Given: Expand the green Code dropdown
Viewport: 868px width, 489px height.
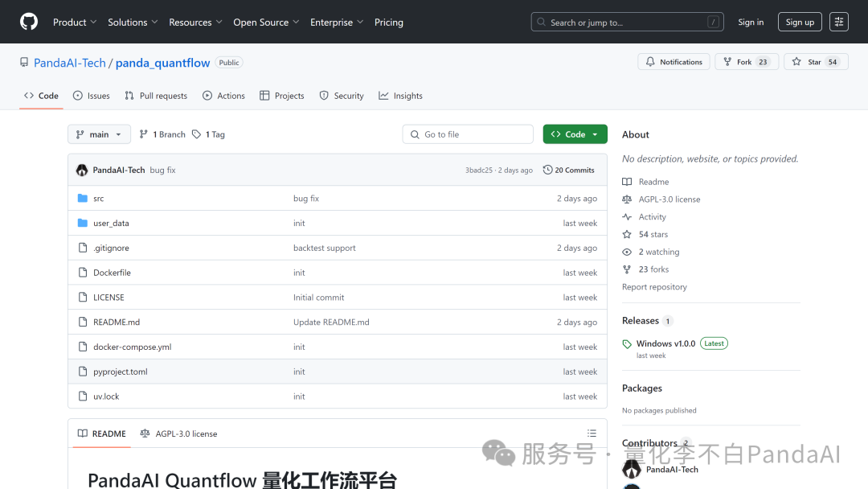Looking at the screenshot, I should pos(575,134).
